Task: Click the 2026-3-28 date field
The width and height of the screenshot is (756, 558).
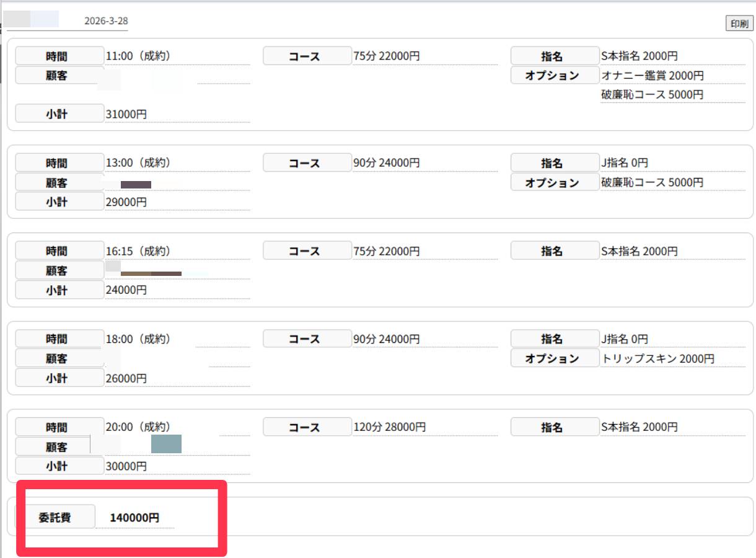Action: tap(106, 21)
